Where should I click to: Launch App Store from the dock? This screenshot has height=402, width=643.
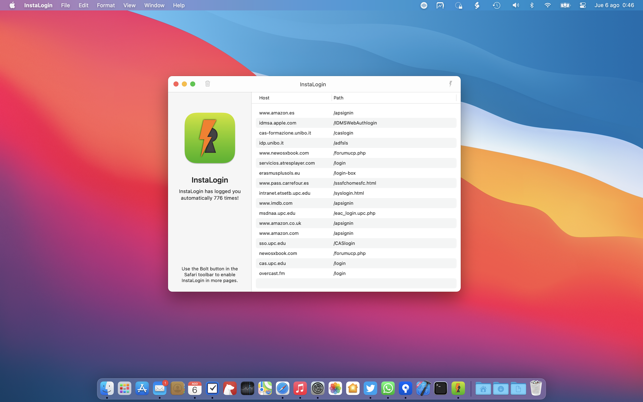142,388
